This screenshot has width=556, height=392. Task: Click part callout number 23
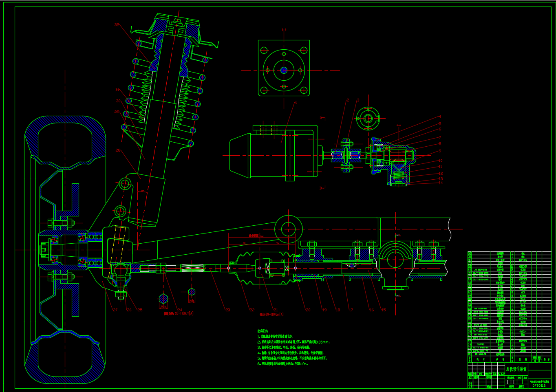(227, 310)
